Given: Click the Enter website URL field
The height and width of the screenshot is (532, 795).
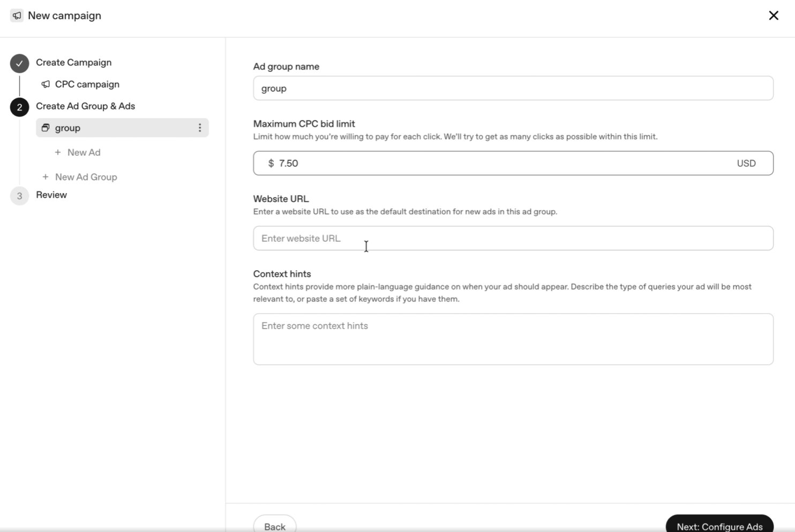Looking at the screenshot, I should pos(513,238).
